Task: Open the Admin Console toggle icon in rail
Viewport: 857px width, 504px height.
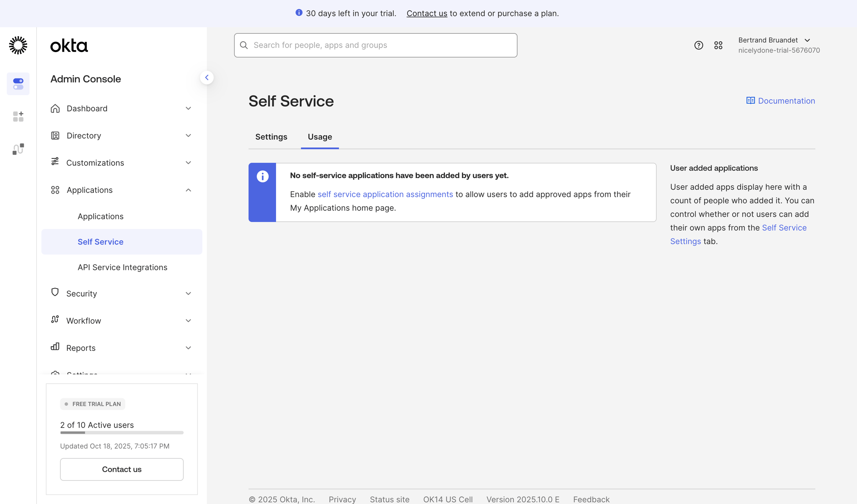Action: tap(18, 84)
